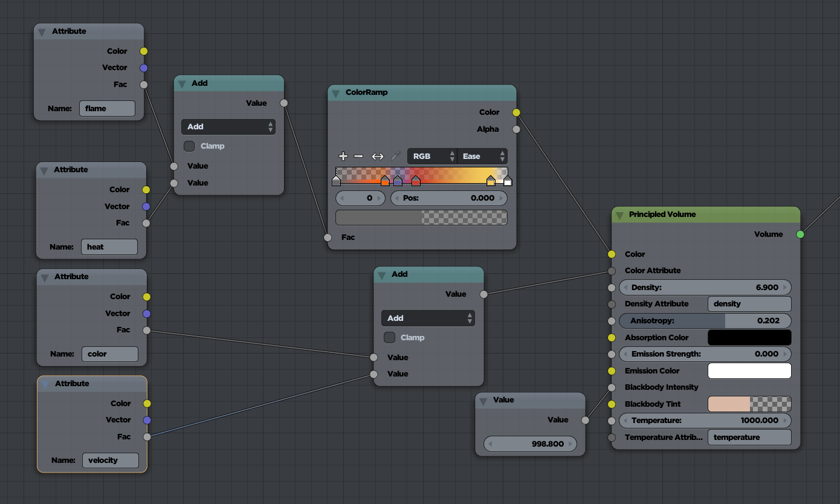Open operation dropdown on Add node feeding ColorRamp
This screenshot has width=840, height=504.
point(228,127)
